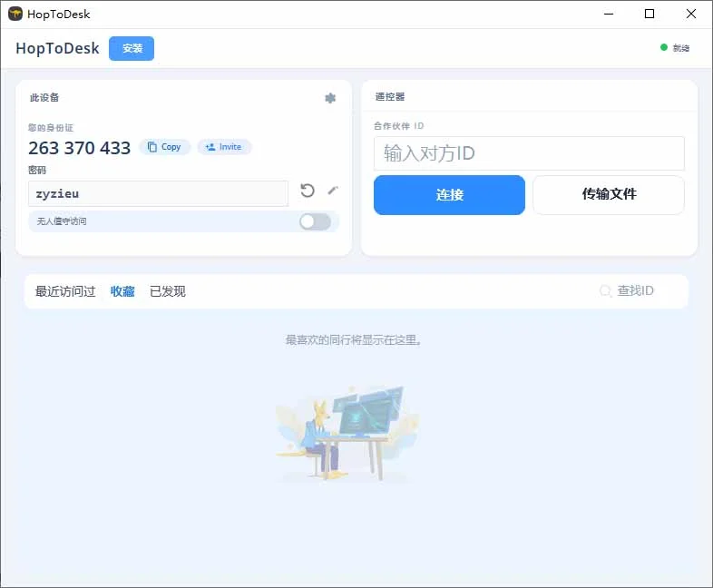The height and width of the screenshot is (588, 713).
Task: Click the blue 安装 install button
Action: pyautogui.click(x=132, y=48)
